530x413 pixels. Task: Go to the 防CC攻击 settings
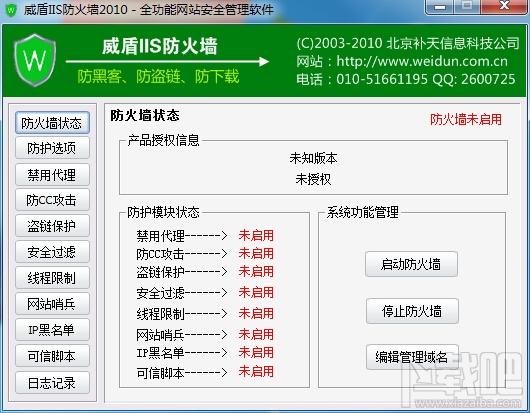[52, 200]
